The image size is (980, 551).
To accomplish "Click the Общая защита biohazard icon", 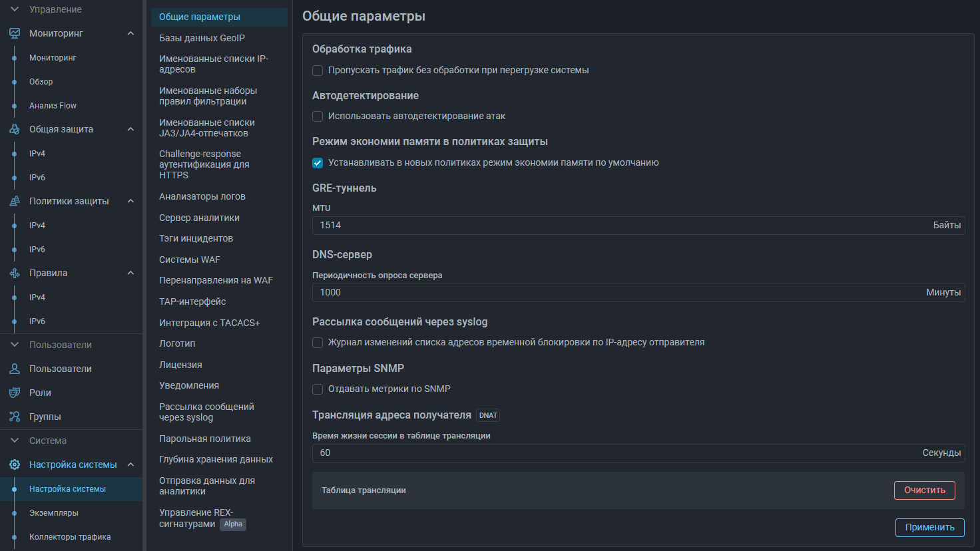I will tap(15, 129).
